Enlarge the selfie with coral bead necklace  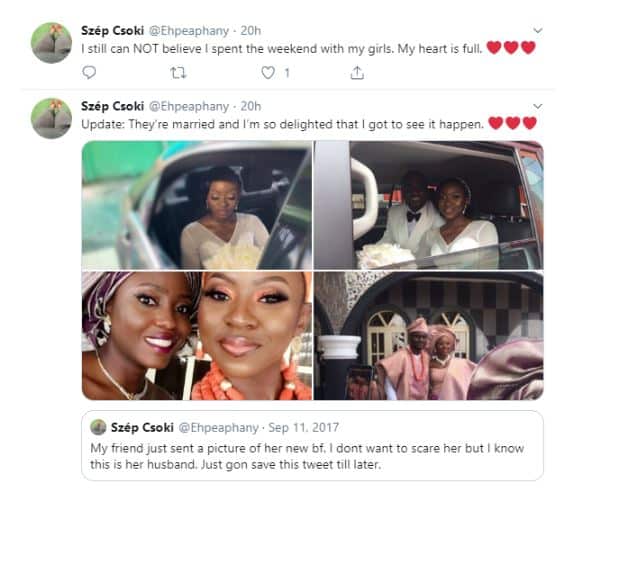pyautogui.click(x=196, y=336)
